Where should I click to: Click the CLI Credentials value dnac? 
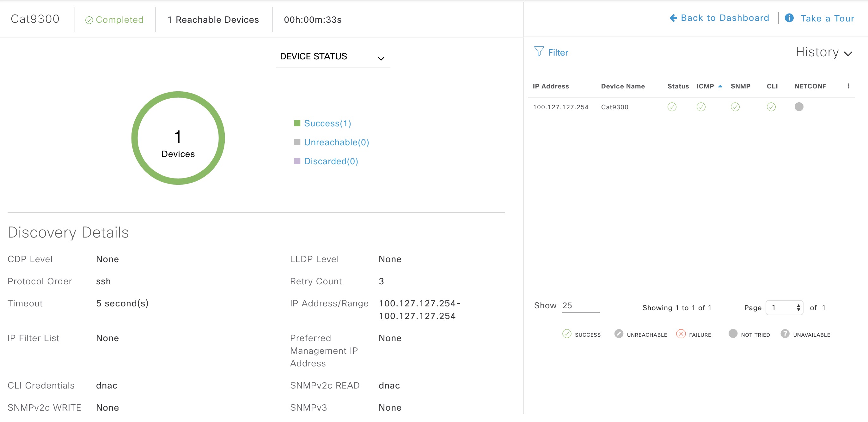pos(107,386)
